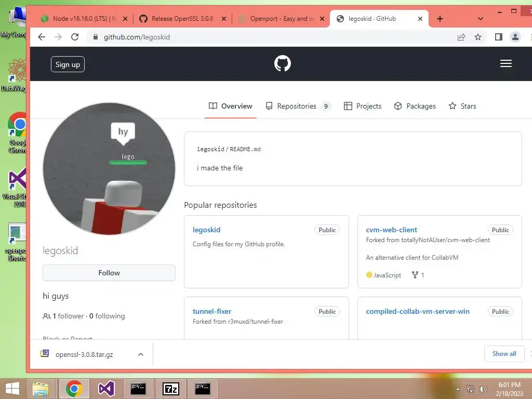Click the site lock icon in address bar
Viewport: 532px width, 399px height.
pyautogui.click(x=96, y=37)
